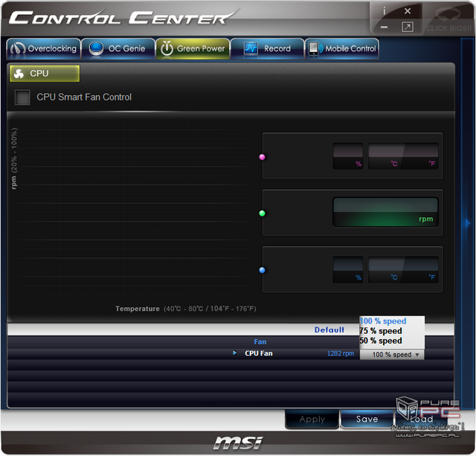
Task: Expand the right side panel arrow
Action: click(467, 223)
